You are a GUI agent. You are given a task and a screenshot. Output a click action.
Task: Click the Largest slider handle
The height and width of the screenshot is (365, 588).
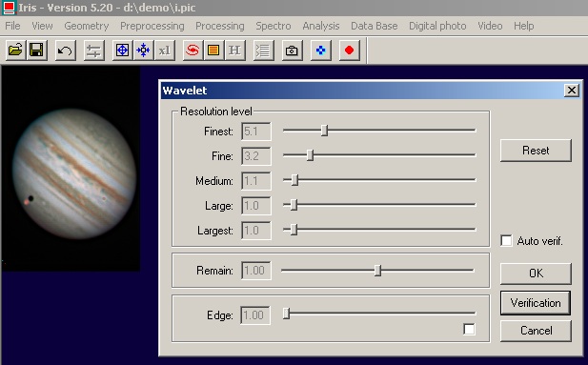(294, 230)
